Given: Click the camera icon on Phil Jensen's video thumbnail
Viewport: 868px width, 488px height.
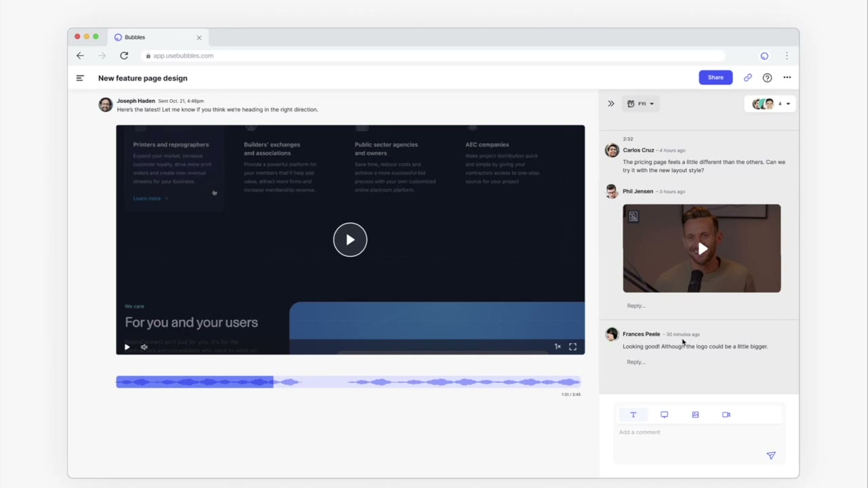Looking at the screenshot, I should (x=633, y=216).
